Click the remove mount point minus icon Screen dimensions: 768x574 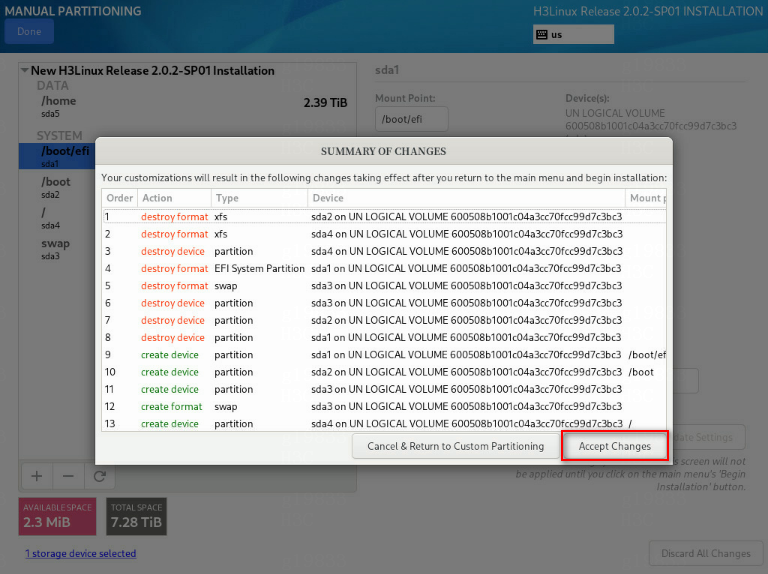click(x=68, y=476)
